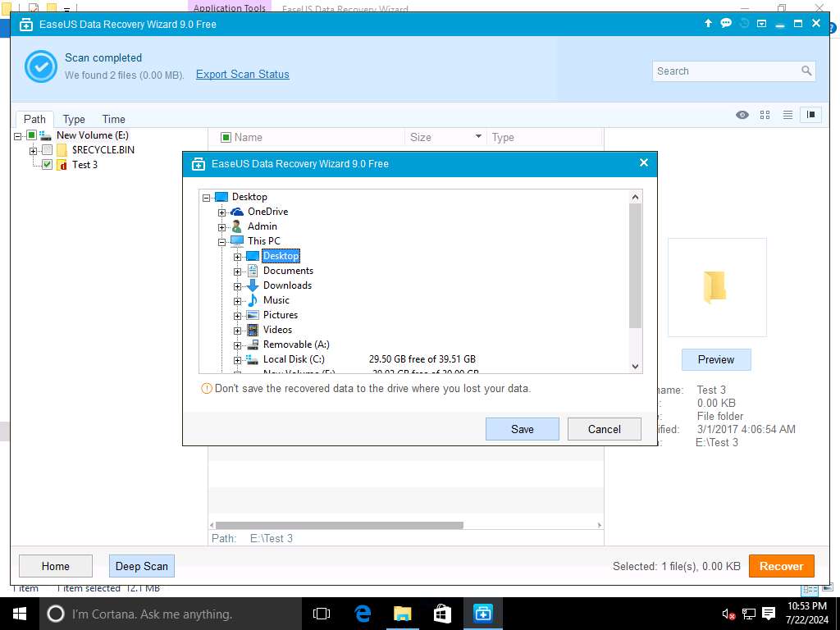Sort by the Type column header

pyautogui.click(x=503, y=137)
